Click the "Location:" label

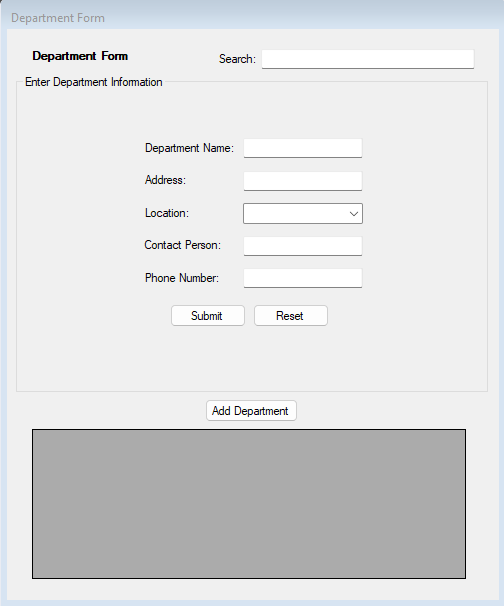click(167, 213)
